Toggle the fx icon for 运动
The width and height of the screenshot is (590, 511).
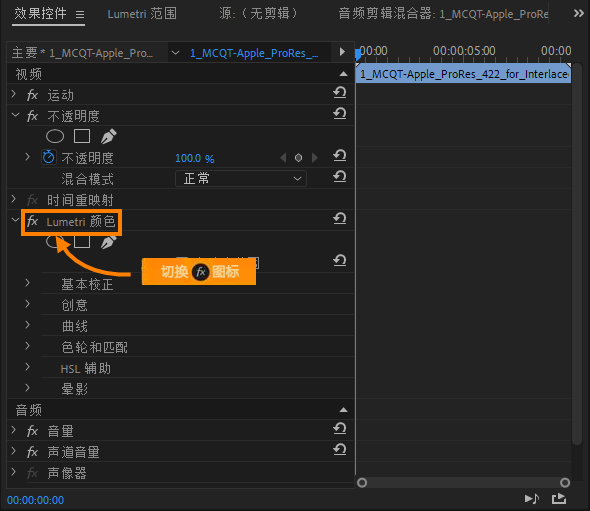32,95
